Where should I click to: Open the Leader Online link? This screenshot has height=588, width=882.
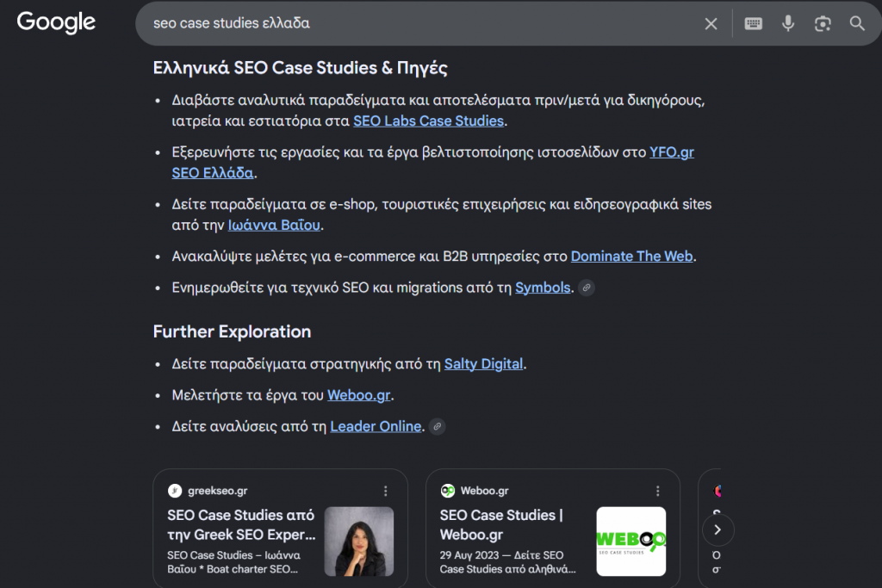(x=376, y=427)
